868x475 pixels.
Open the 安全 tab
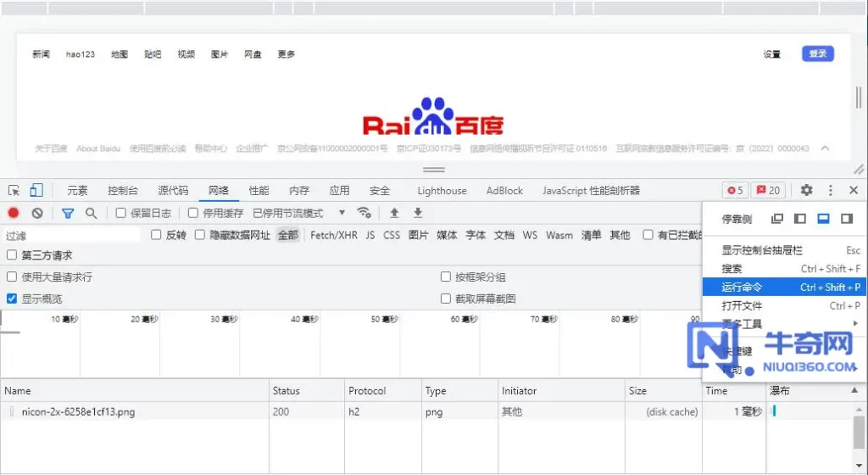pos(380,191)
